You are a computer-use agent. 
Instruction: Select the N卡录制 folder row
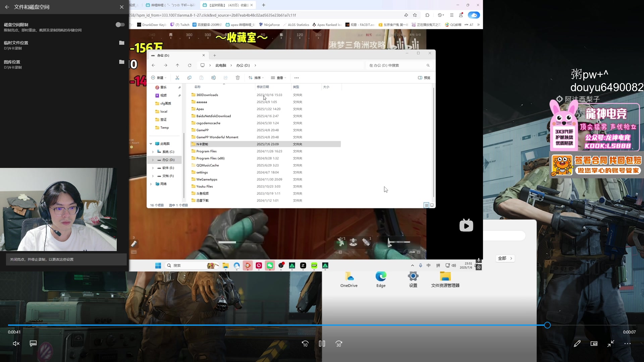click(x=265, y=144)
